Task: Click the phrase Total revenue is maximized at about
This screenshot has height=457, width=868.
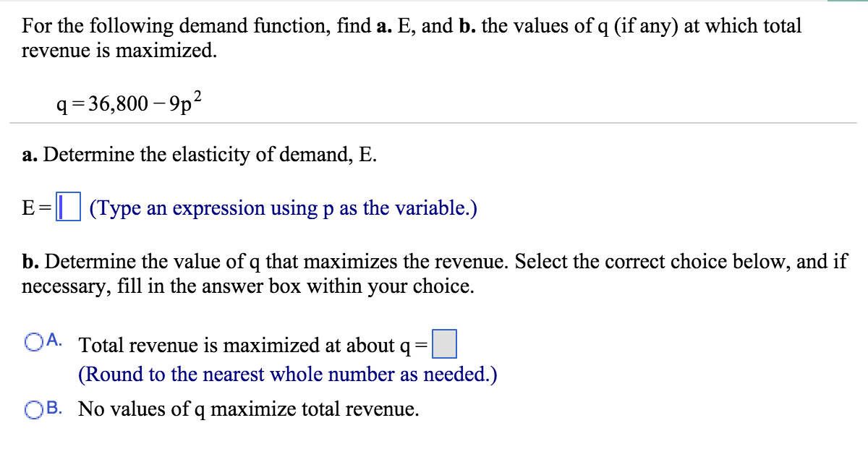Action: tap(239, 345)
